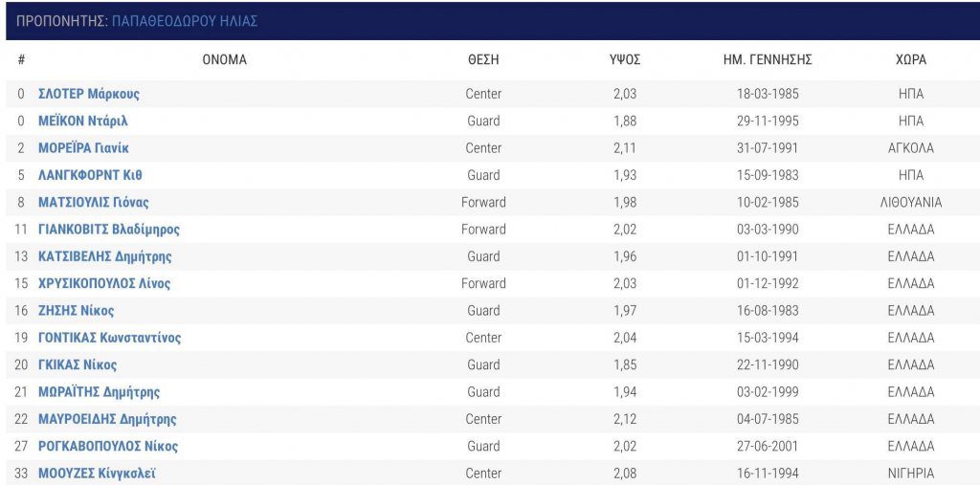
Task: Open ΓΙΑΝΚΟΒΙΤΣ Βλαδίμηρος profile
Action: coord(109,230)
